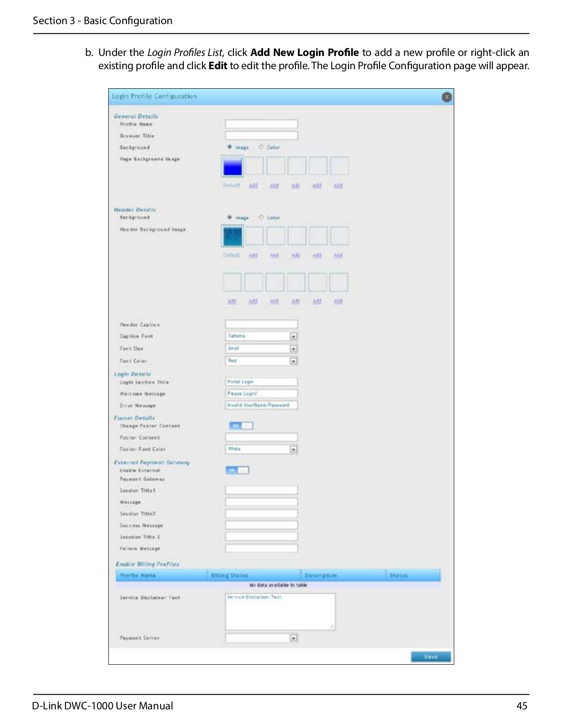Click the Service Disclaimer Text area
Viewport: 563px width, 728px height.
pyautogui.click(x=280, y=612)
